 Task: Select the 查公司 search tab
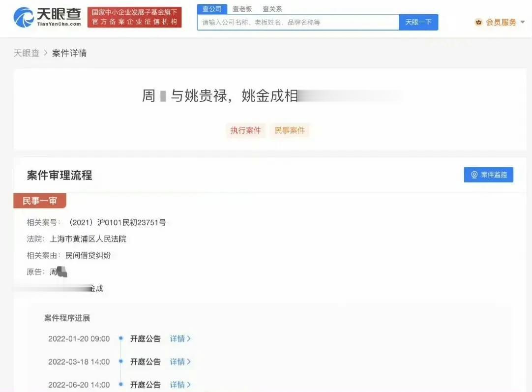coord(212,9)
